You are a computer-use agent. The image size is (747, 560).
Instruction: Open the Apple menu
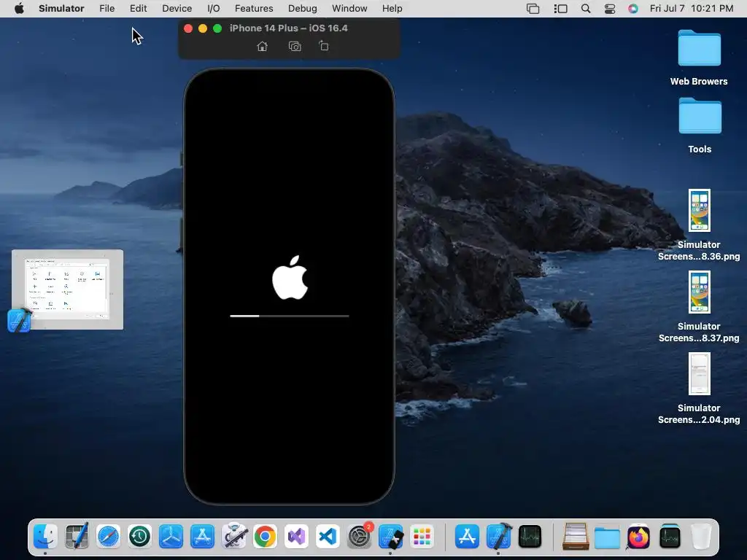[x=19, y=8]
